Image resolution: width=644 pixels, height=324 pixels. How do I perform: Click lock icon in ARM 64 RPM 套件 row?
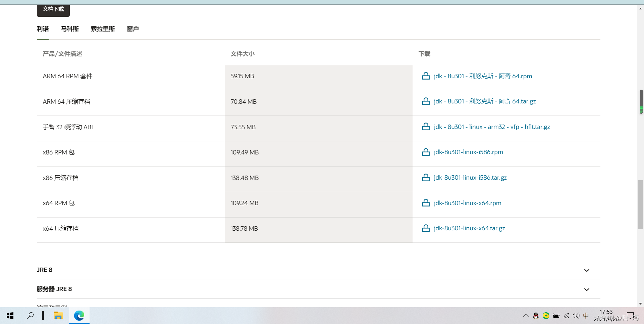[426, 76]
